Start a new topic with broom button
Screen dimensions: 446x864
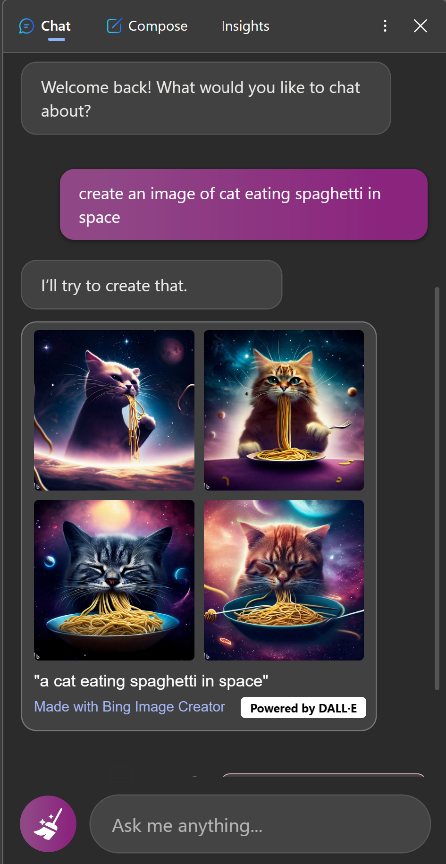coord(48,824)
